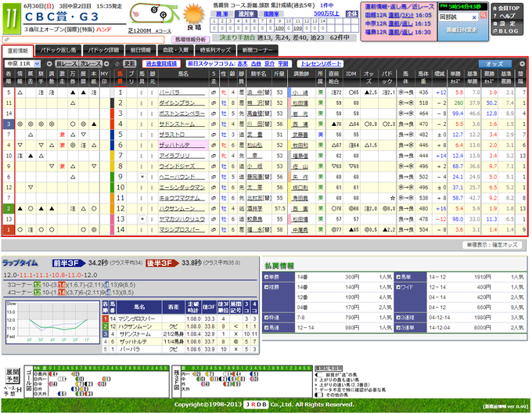Screen dimensions: 532x414
Task: Click horse name マジンプロスパー in main table
Action: point(180,230)
